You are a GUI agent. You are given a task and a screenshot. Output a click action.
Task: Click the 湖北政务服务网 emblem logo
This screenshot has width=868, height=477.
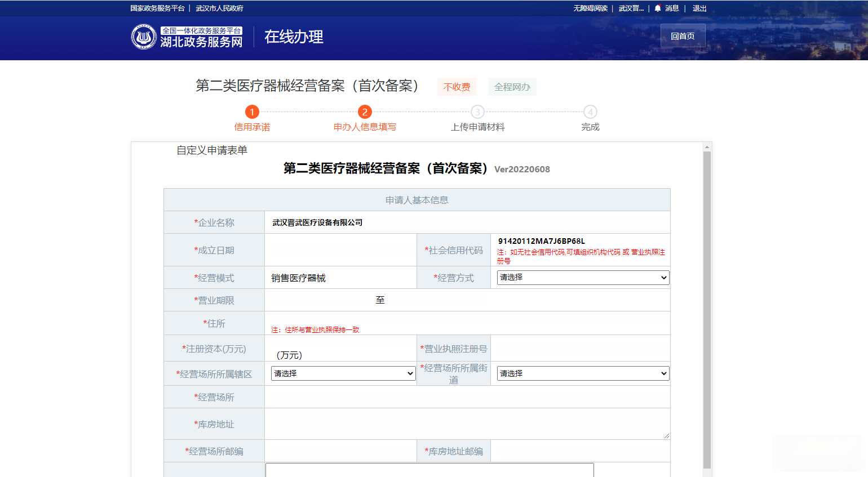coord(144,37)
